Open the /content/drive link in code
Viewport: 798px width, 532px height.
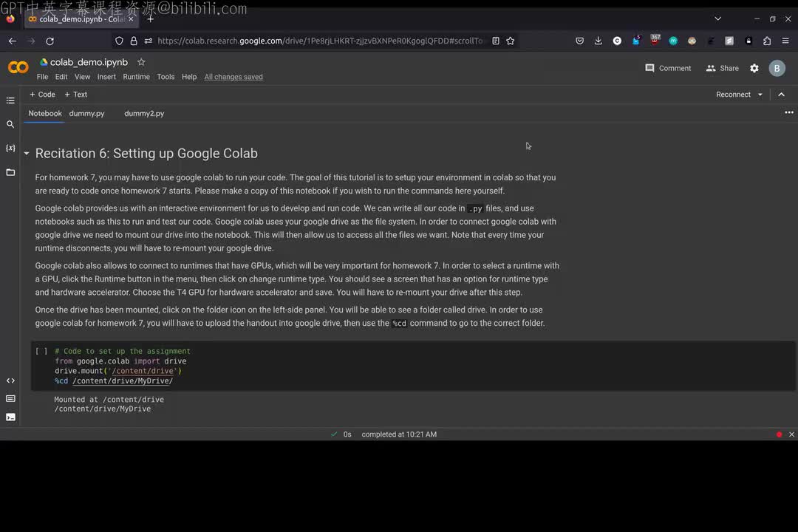click(x=143, y=371)
